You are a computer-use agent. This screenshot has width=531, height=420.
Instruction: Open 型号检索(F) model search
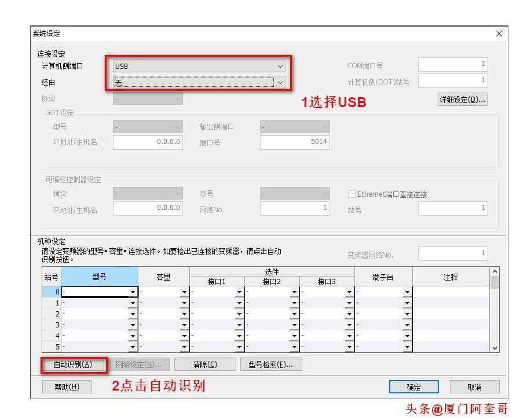coord(271,364)
